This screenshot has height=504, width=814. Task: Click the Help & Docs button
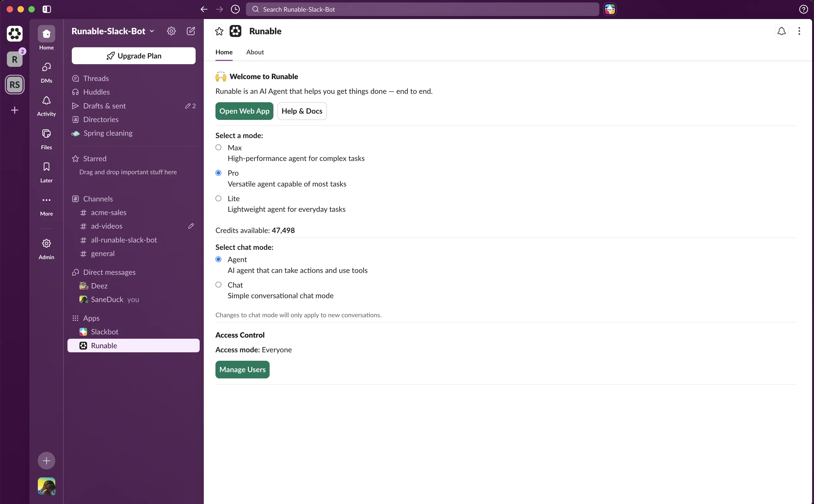point(302,111)
